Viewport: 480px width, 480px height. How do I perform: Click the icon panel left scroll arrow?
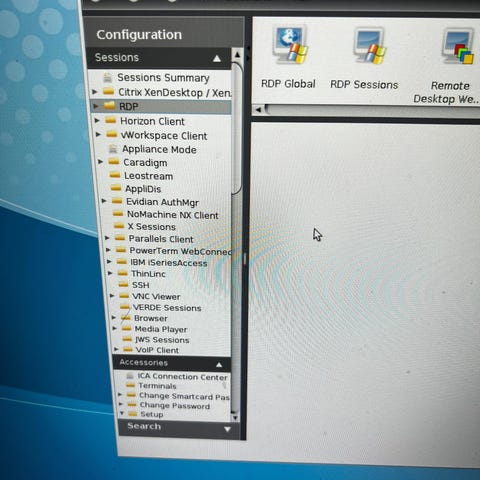pyautogui.click(x=258, y=110)
